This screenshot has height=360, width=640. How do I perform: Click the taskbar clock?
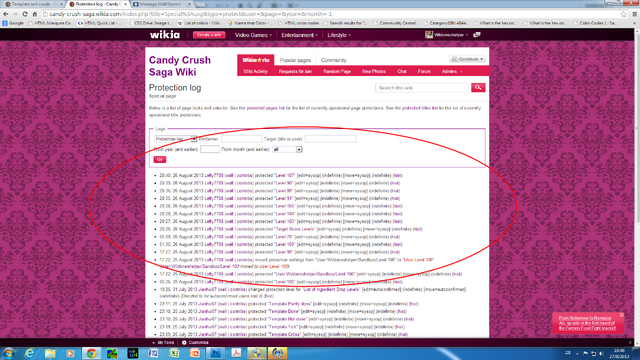[x=619, y=353]
